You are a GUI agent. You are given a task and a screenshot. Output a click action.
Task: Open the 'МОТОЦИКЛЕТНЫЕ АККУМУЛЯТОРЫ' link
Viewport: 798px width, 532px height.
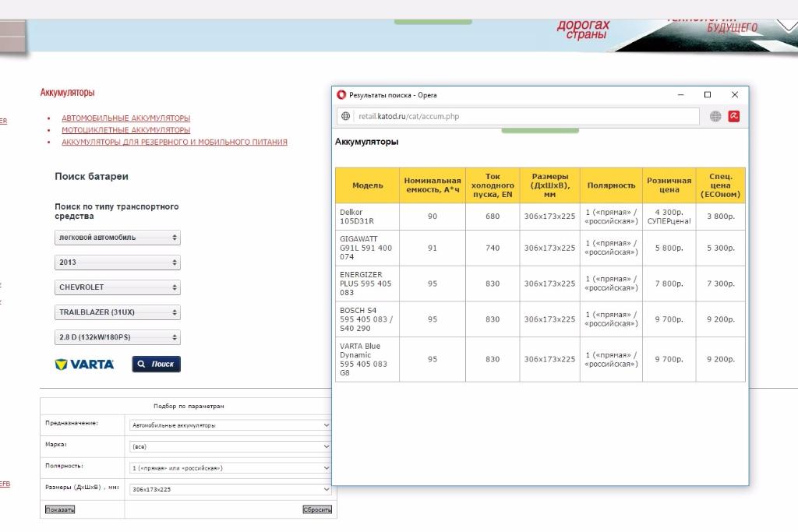tap(125, 130)
